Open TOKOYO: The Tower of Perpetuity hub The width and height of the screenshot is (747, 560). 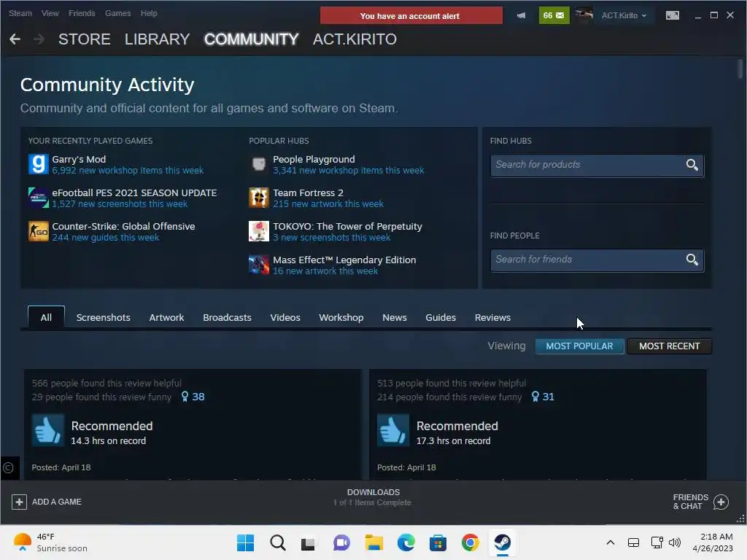[x=347, y=226]
